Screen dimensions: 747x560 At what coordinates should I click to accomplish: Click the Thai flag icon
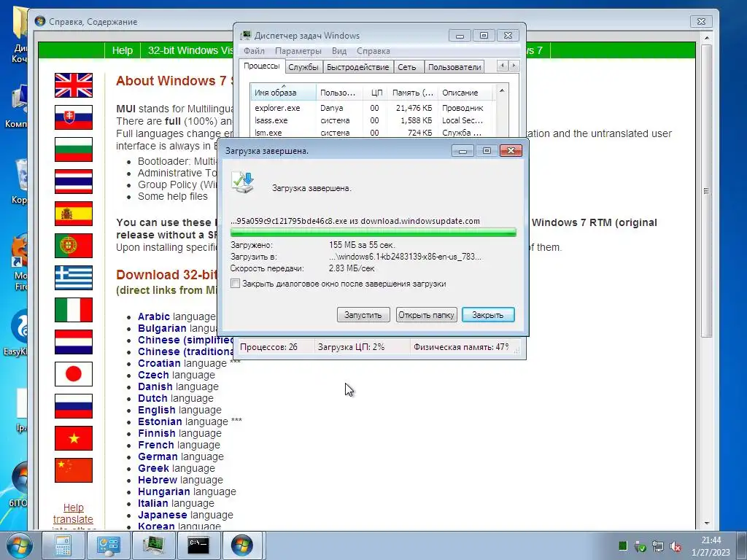[x=74, y=182]
